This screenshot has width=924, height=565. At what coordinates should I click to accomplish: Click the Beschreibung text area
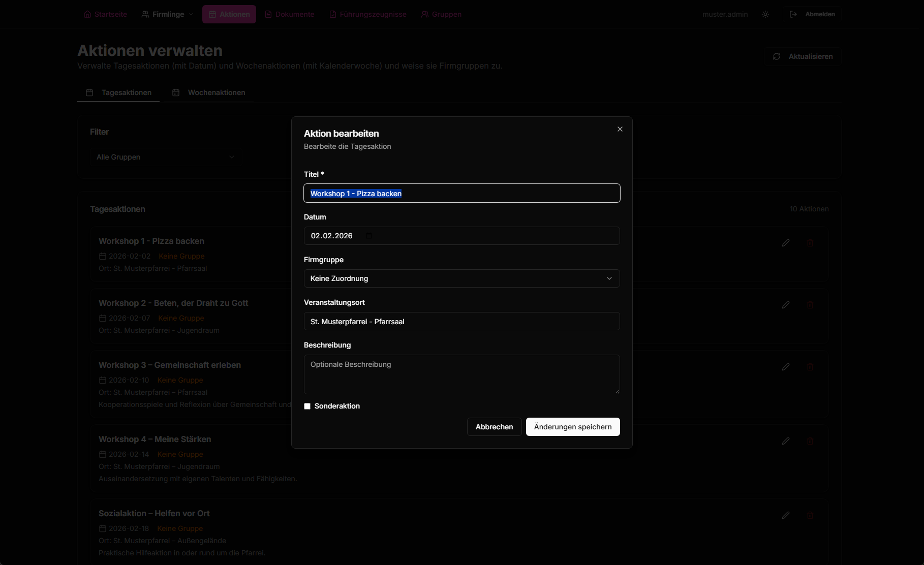[x=461, y=374]
